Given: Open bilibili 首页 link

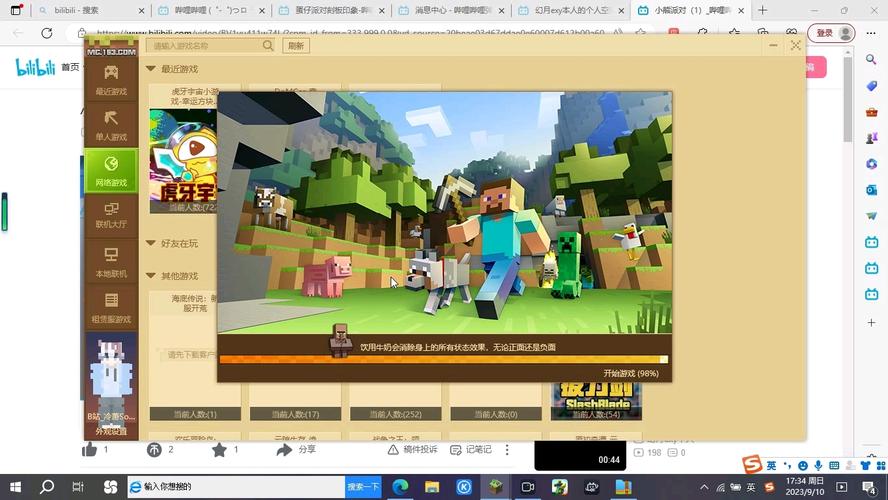Looking at the screenshot, I should point(70,67).
